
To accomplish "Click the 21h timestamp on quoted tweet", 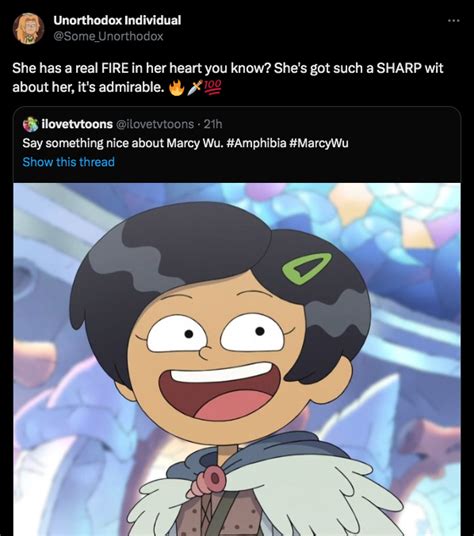I will [x=213, y=124].
